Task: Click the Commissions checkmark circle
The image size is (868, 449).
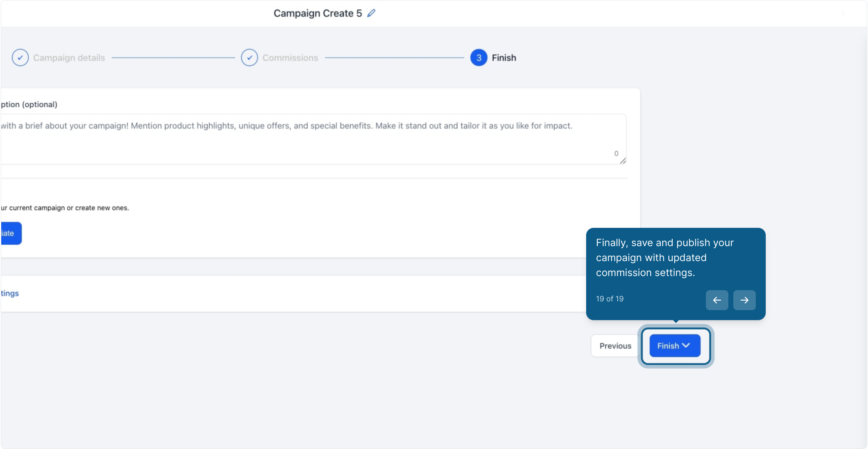Action: 249,58
